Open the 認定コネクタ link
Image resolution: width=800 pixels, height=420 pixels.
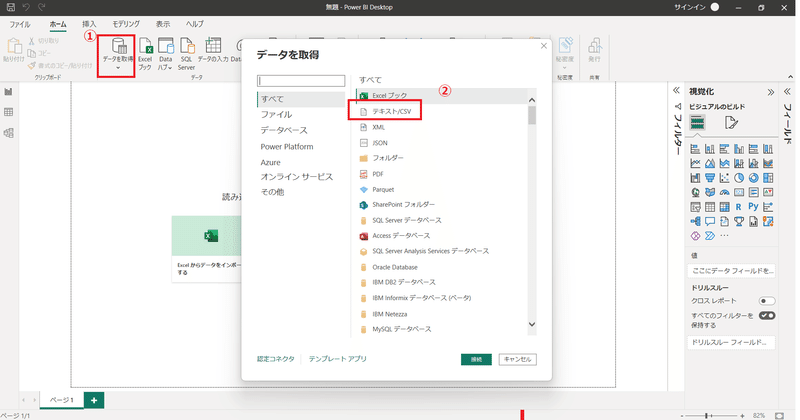click(276, 359)
